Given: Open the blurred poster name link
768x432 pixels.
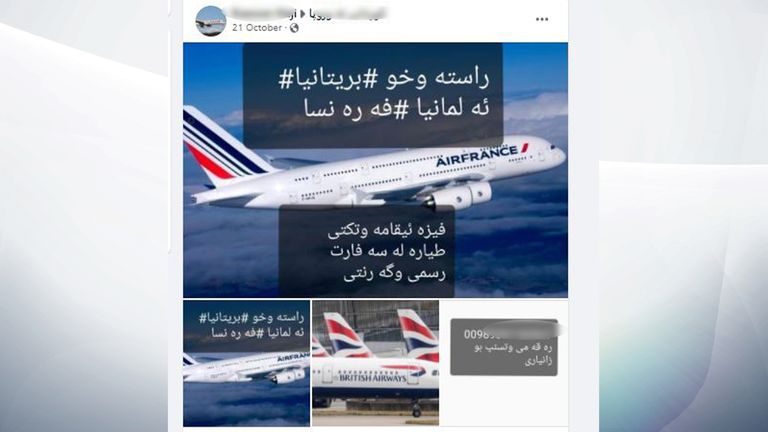Looking at the screenshot, I should (x=264, y=13).
